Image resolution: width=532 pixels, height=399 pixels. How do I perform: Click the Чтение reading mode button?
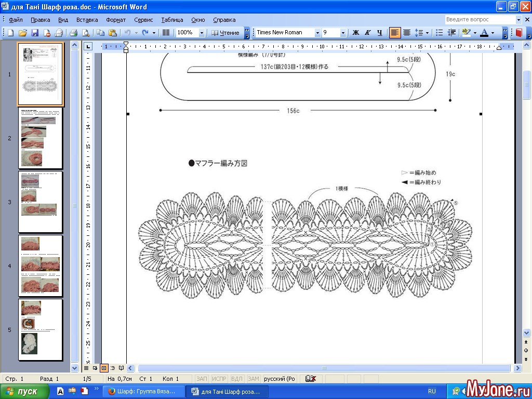point(225,33)
